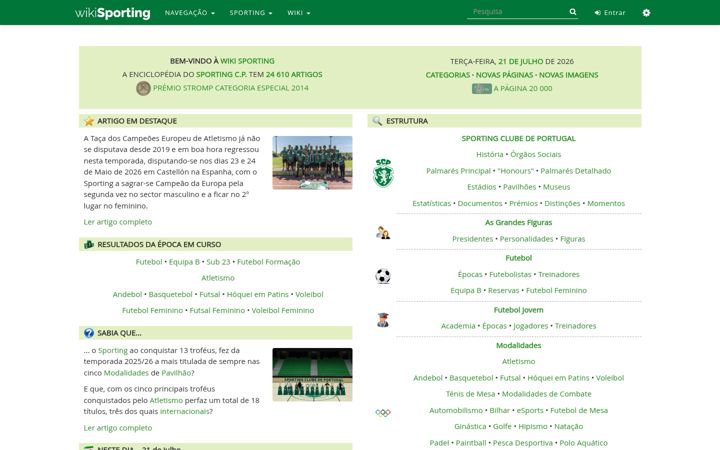
Task: Open the Órgãos Sociais link
Action: (535, 155)
